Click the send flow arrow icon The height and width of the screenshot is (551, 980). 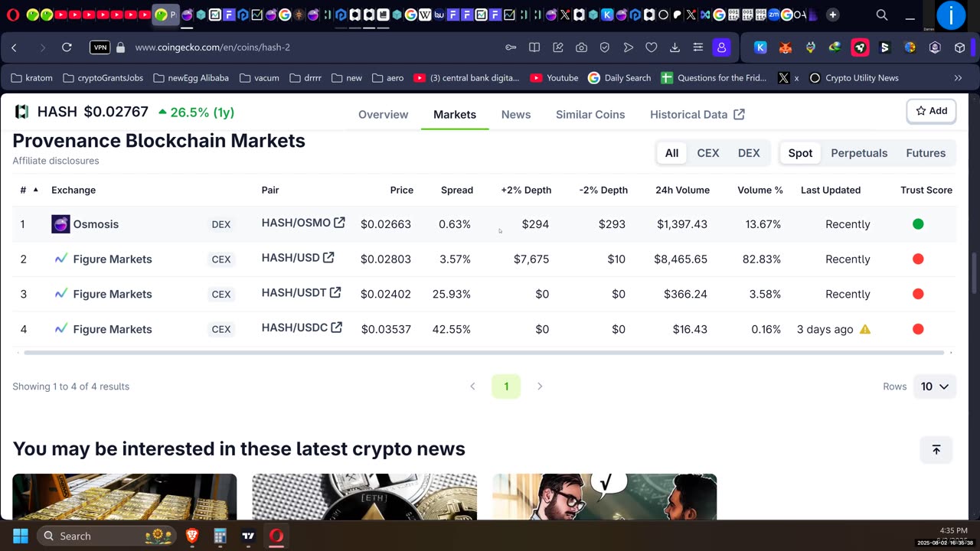click(x=628, y=47)
